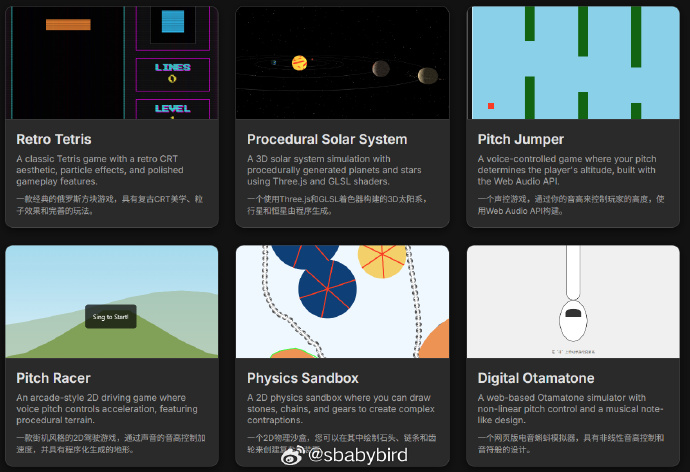Click the red square player in Pitch Jumper
Image resolution: width=690 pixels, height=472 pixels.
[490, 105]
